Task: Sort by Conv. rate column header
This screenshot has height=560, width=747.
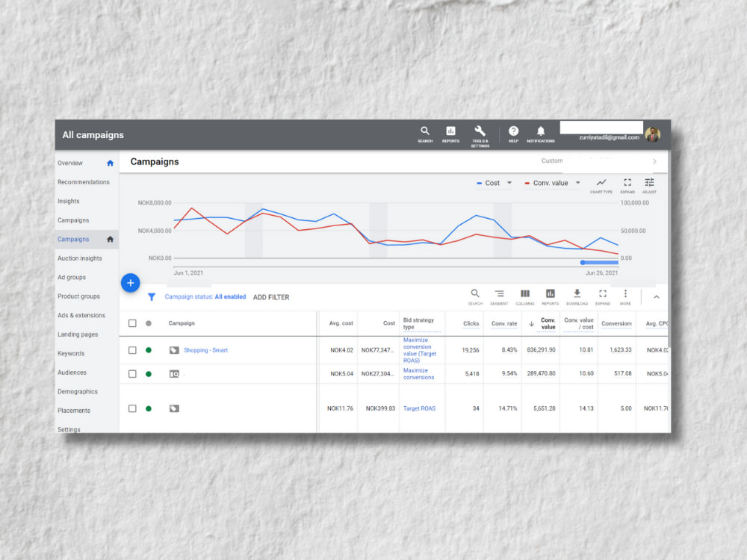Action: click(504, 323)
